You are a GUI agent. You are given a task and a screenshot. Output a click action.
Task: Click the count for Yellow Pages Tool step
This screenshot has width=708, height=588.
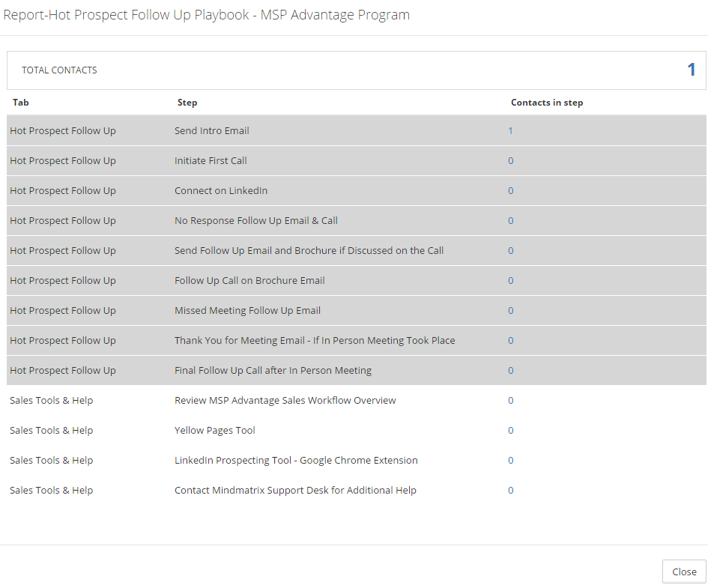pos(511,430)
